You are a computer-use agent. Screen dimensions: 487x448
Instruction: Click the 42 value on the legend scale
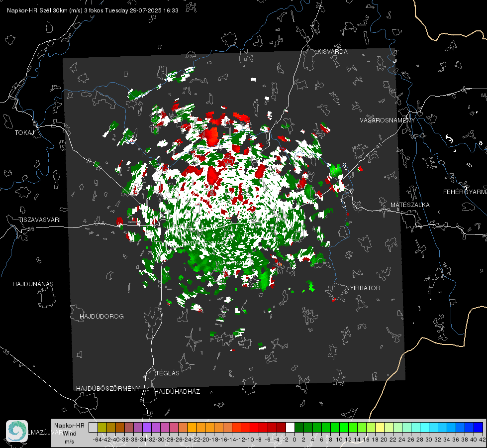tap(483, 440)
